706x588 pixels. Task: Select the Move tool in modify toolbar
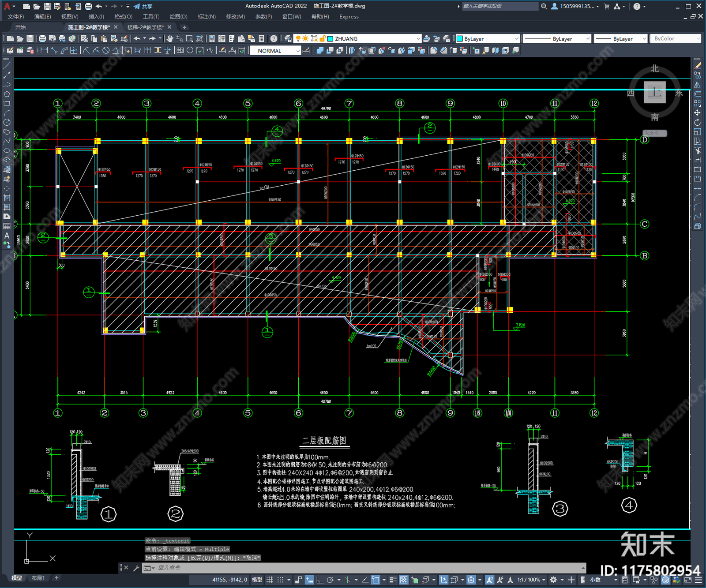point(697,113)
